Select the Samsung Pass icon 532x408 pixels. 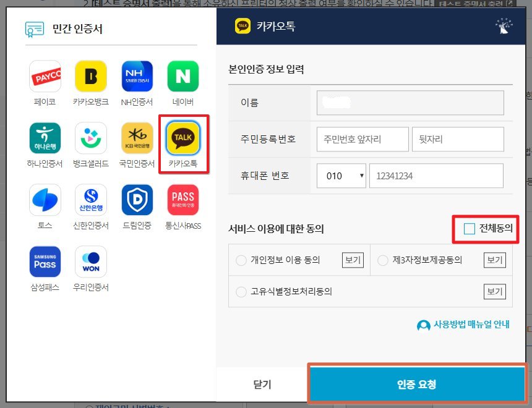[45, 261]
